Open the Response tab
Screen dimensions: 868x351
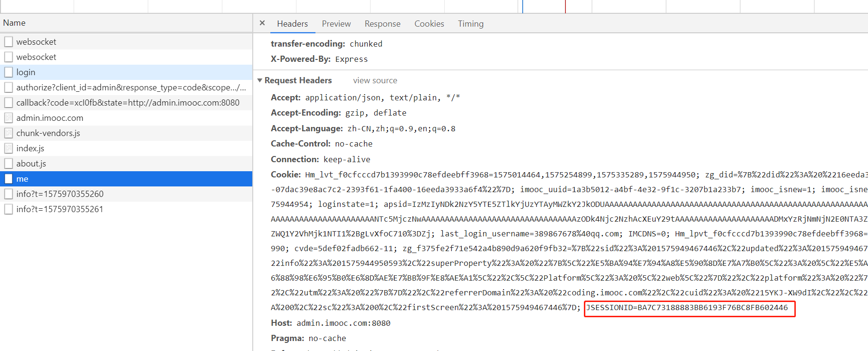(382, 24)
